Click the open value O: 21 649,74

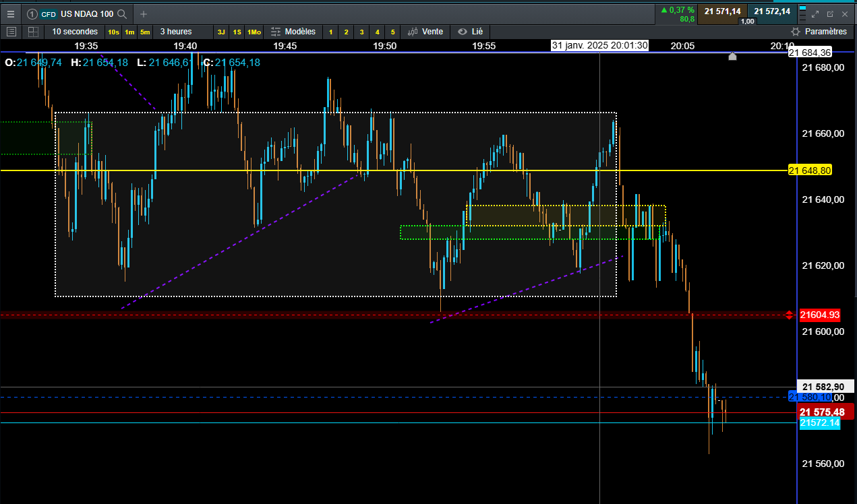coord(33,62)
